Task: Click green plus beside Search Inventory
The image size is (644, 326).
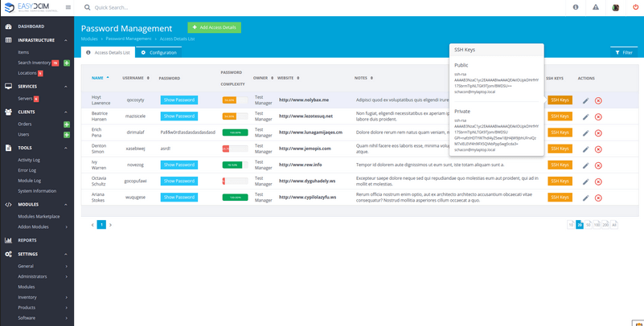Action: tap(67, 63)
